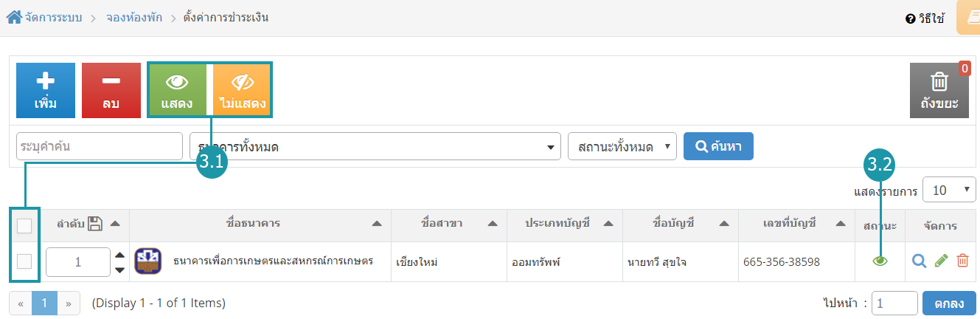Image resolution: width=980 pixels, height=319 pixels.
Task: Click the ระบุคำค้น keyword input field
Action: pyautogui.click(x=100, y=146)
